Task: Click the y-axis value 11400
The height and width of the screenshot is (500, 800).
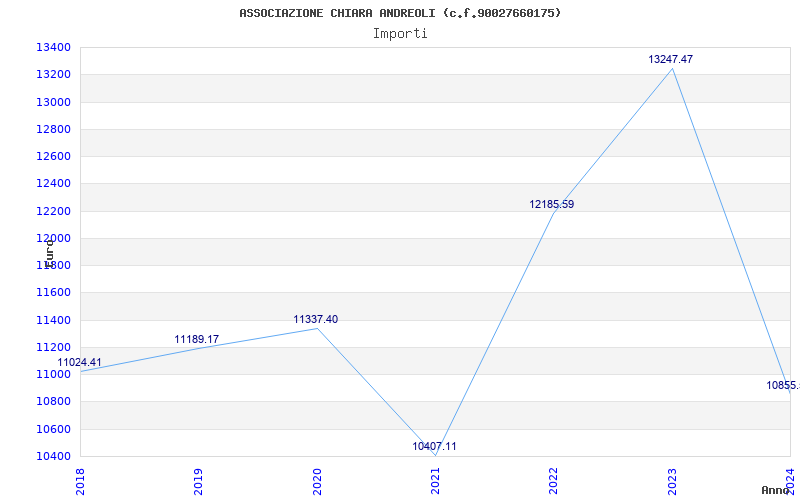Action: [x=53, y=320]
